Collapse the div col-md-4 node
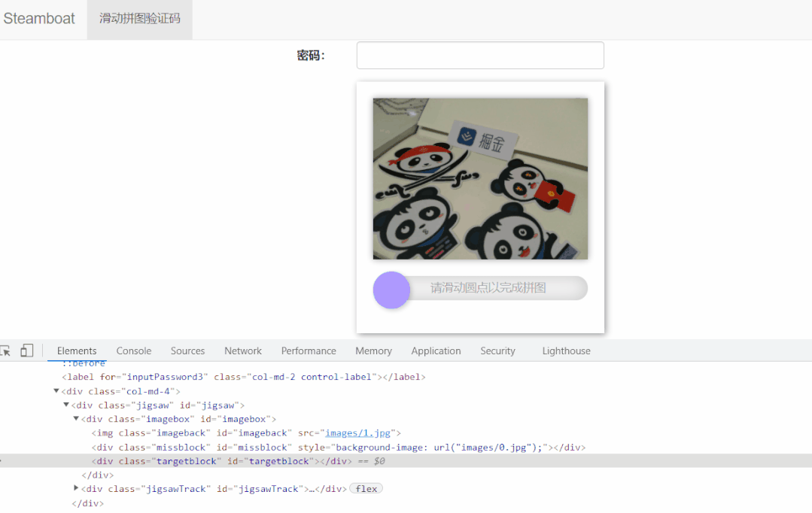 pyautogui.click(x=56, y=391)
